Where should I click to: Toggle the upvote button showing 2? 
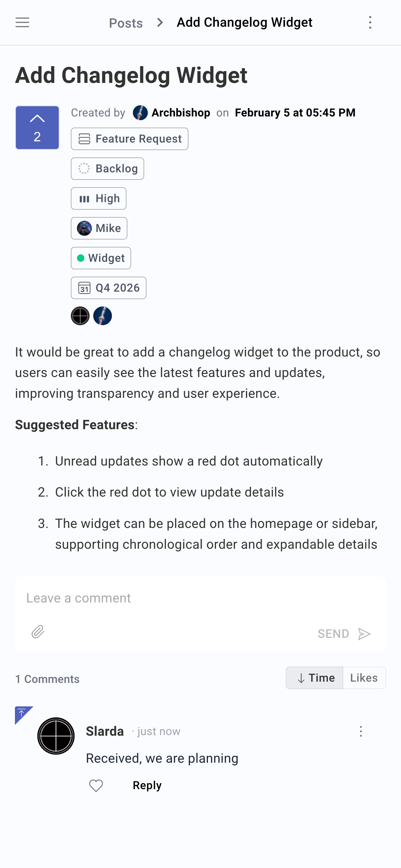tap(37, 128)
